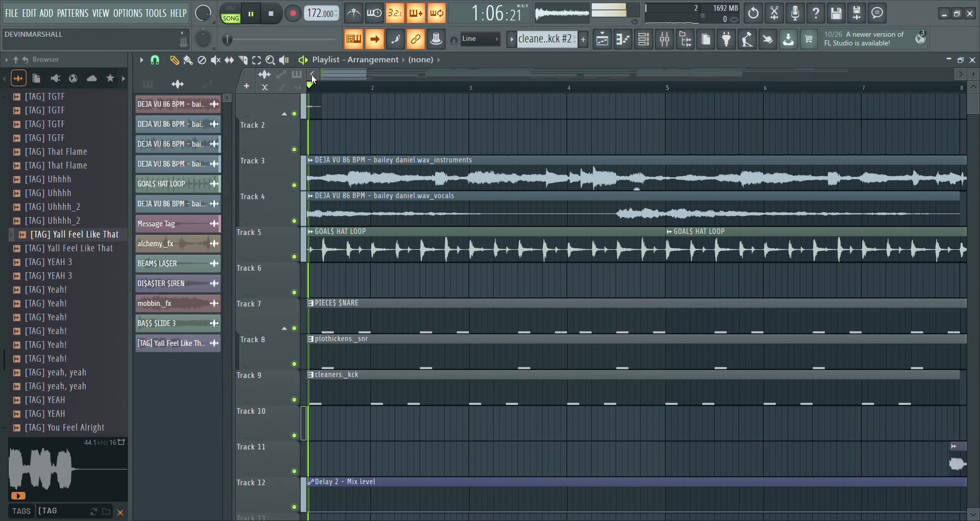Toggle the Browser panel icon in toolbar
Viewport: 980px width, 521px height.
(685, 39)
